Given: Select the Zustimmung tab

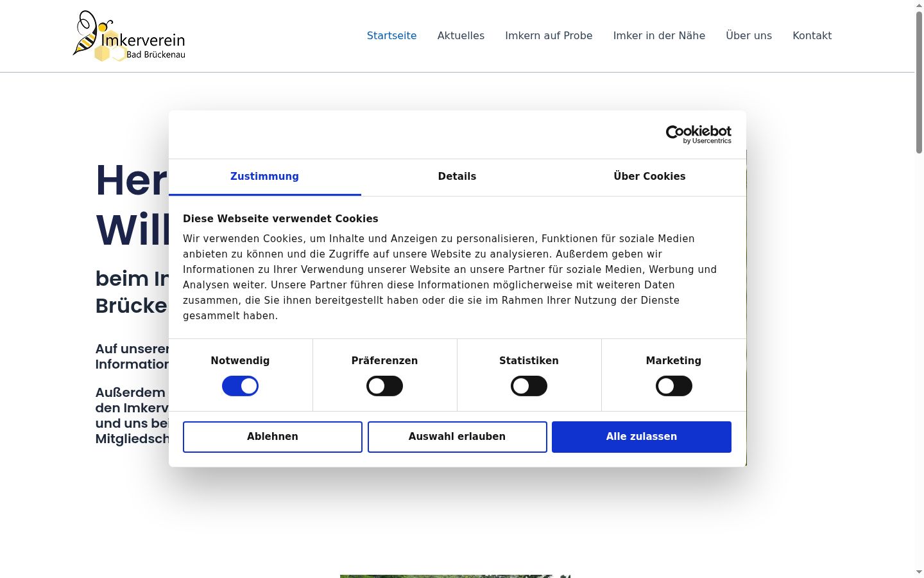Looking at the screenshot, I should (x=264, y=177).
